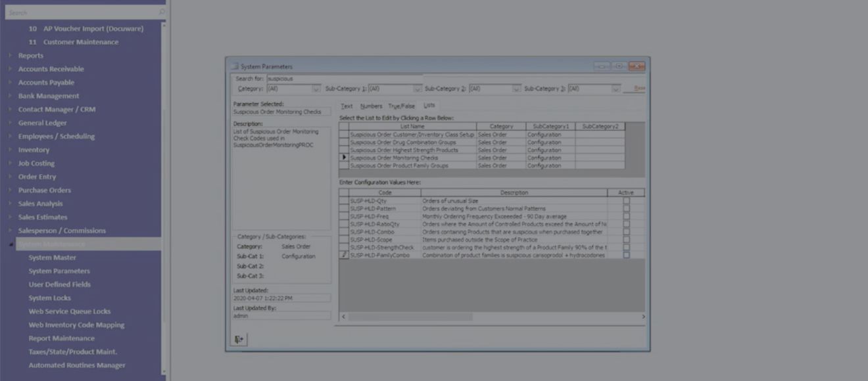The image size is (868, 381).
Task: Switch to the Numbers tab
Action: (371, 106)
